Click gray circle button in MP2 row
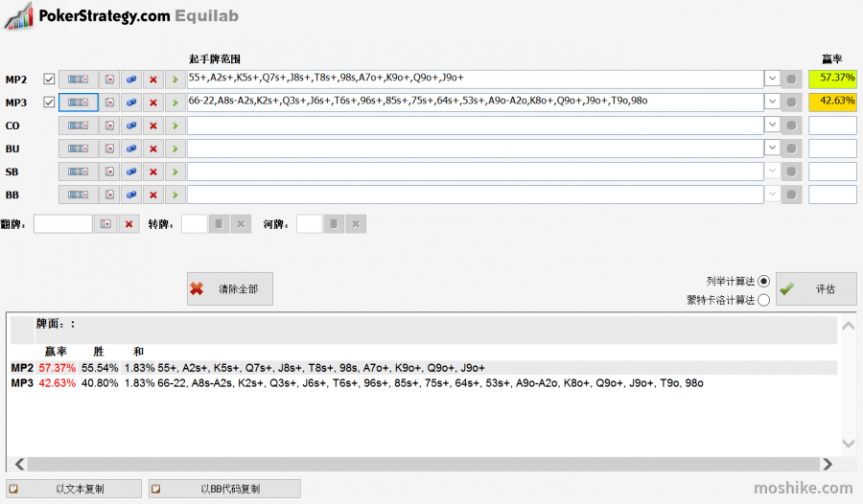This screenshot has height=504, width=863. tap(791, 80)
